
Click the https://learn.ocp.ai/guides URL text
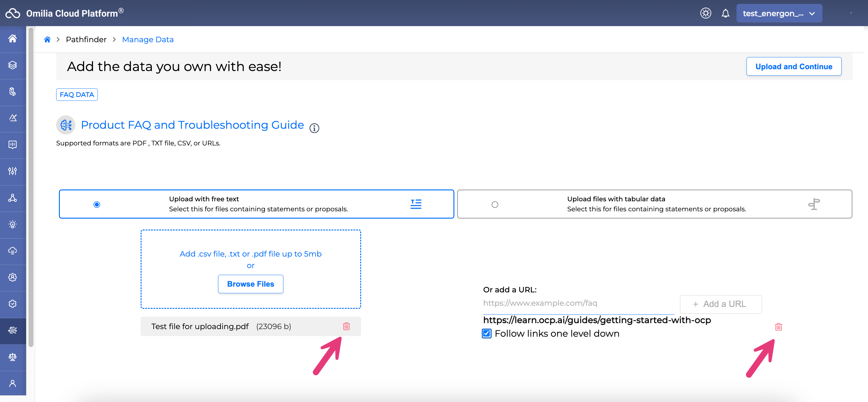[x=597, y=320]
